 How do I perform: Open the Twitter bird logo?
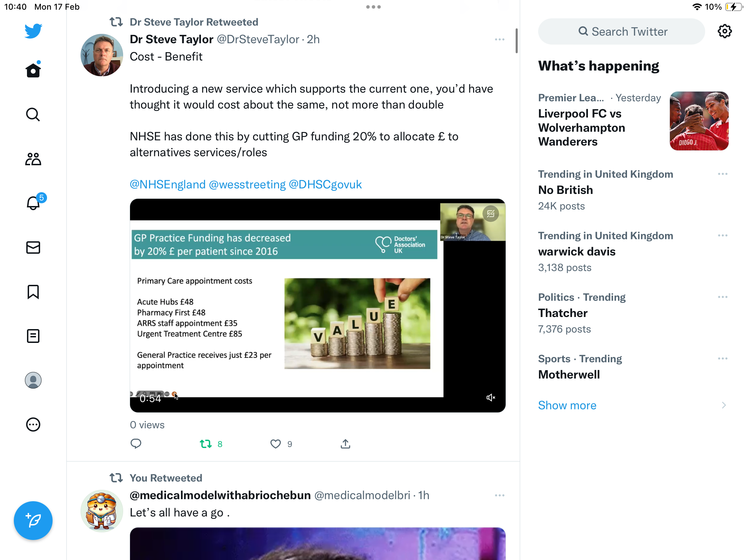pos(33,31)
